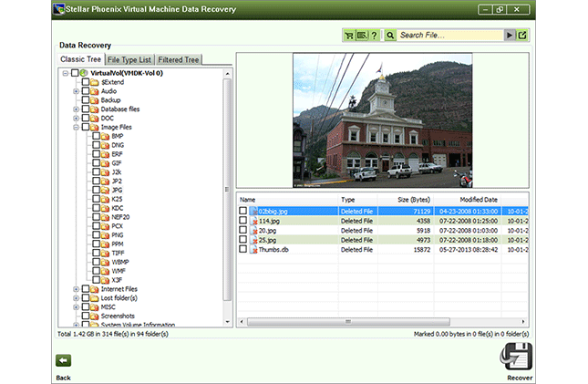Click the green Back arrow icon
The height and width of the screenshot is (384, 588).
tap(64, 360)
